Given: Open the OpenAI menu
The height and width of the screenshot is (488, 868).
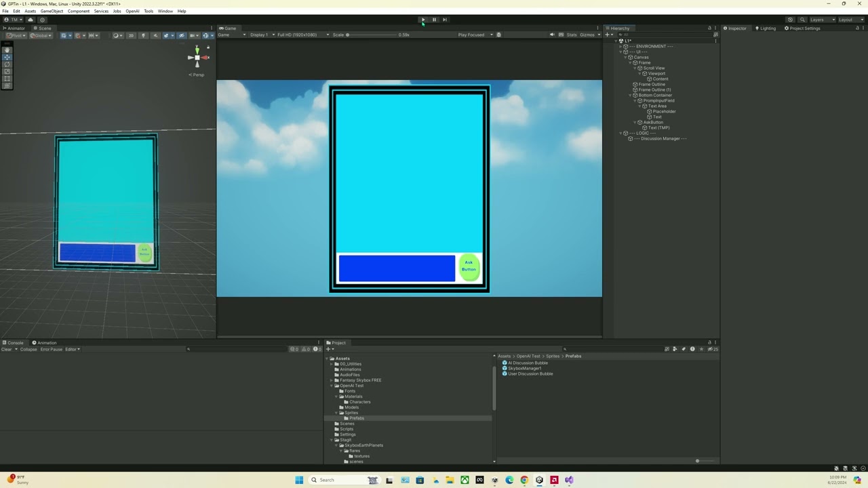Looking at the screenshot, I should [x=132, y=11].
